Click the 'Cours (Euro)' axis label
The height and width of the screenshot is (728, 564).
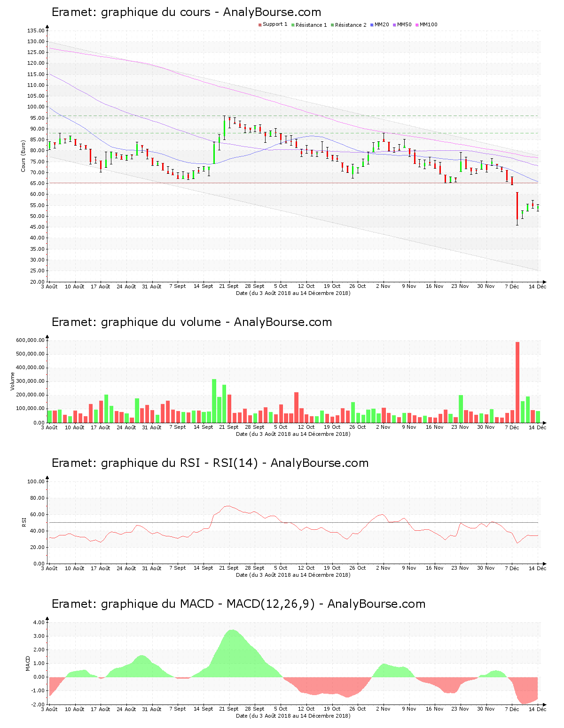coord(23,156)
